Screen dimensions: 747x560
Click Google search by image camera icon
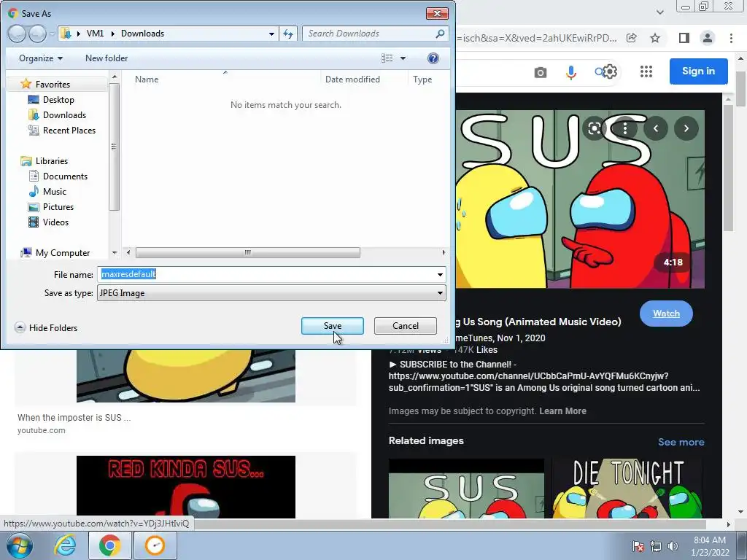pyautogui.click(x=541, y=72)
